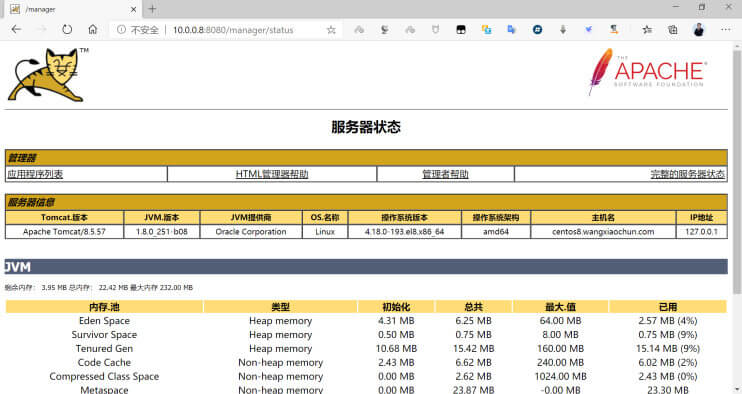Go back to the previous page

click(17, 29)
